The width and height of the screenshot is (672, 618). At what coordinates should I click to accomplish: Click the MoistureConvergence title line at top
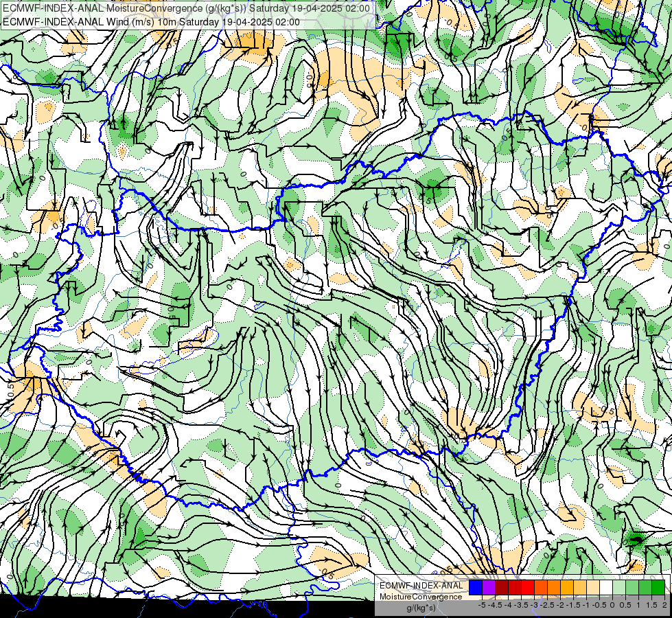(x=187, y=8)
